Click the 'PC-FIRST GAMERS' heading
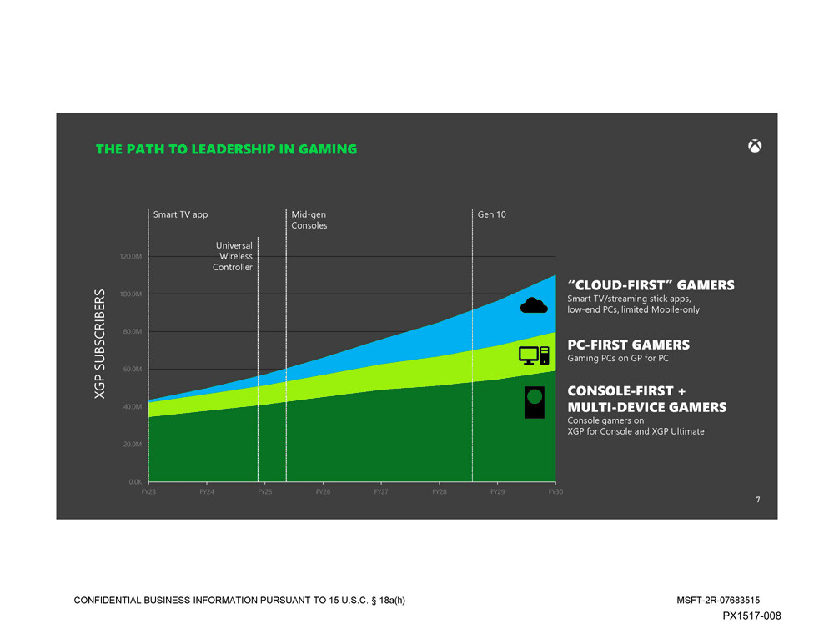834x644 pixels. (628, 345)
